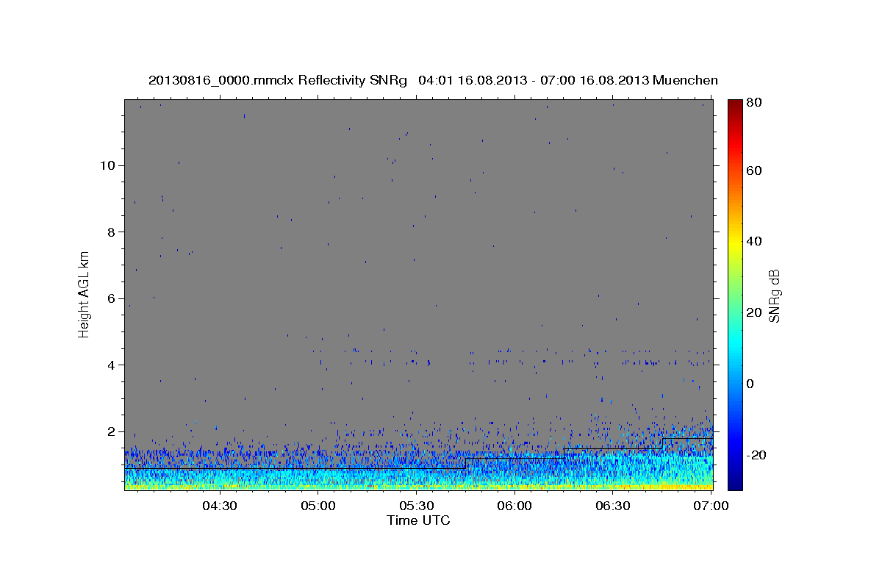This screenshot has width=882, height=588.
Task: Click the 06:00 time tick label
Action: point(514,506)
